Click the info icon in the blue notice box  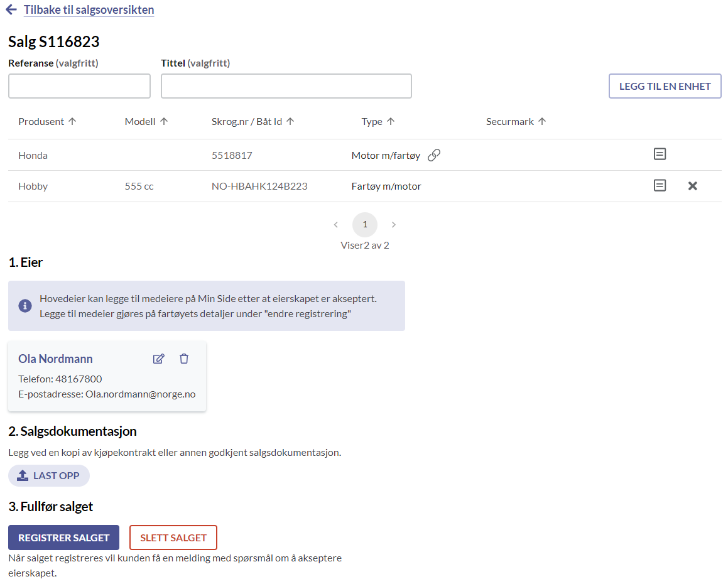tap(24, 306)
